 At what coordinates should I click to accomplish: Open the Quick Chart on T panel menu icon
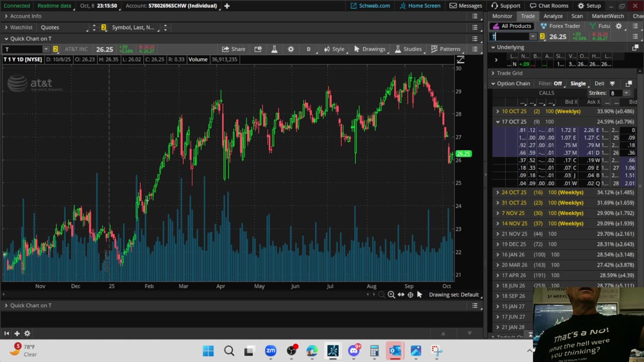click(474, 38)
